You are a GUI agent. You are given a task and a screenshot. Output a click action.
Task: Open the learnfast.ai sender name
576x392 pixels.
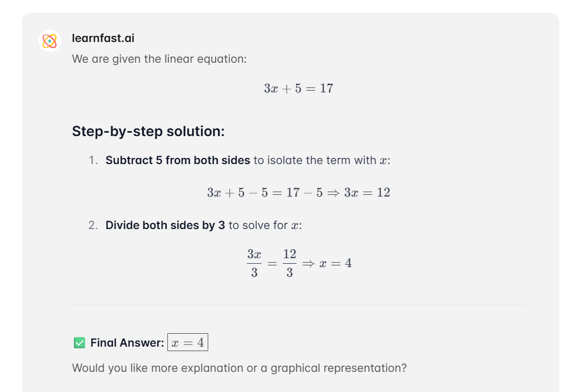[x=103, y=38]
